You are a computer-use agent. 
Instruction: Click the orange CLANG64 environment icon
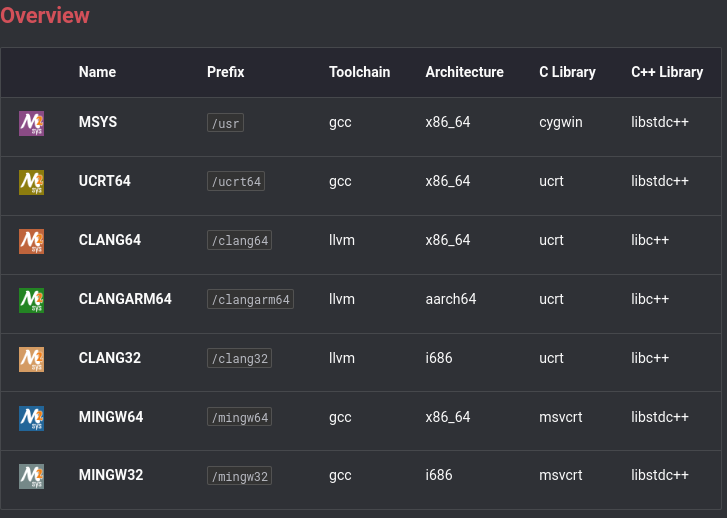31,241
